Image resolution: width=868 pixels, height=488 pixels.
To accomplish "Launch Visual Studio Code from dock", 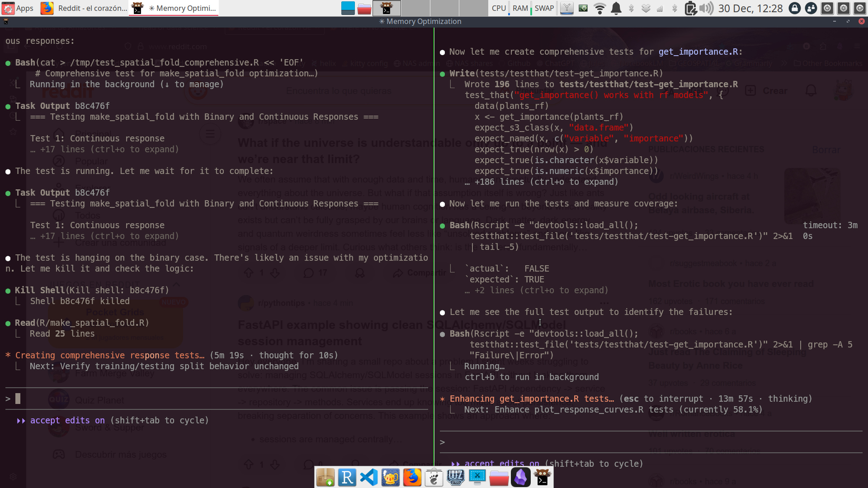I will [x=369, y=478].
